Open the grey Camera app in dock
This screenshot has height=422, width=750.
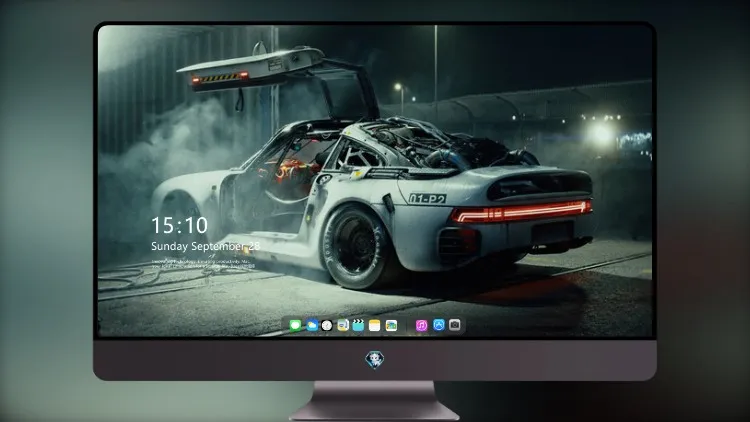click(455, 325)
